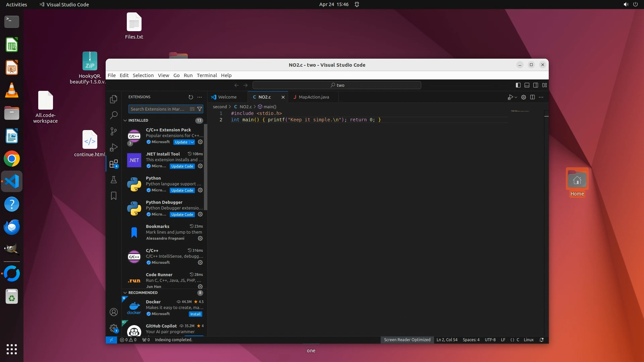Click the editor minimap code overview
The image size is (644, 362).
[520, 111]
